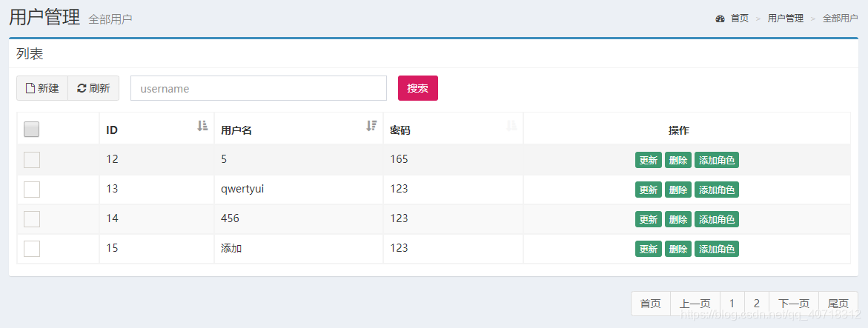This screenshot has width=868, height=328.
Task: Click 删除 for user 456
Action: [x=678, y=219]
